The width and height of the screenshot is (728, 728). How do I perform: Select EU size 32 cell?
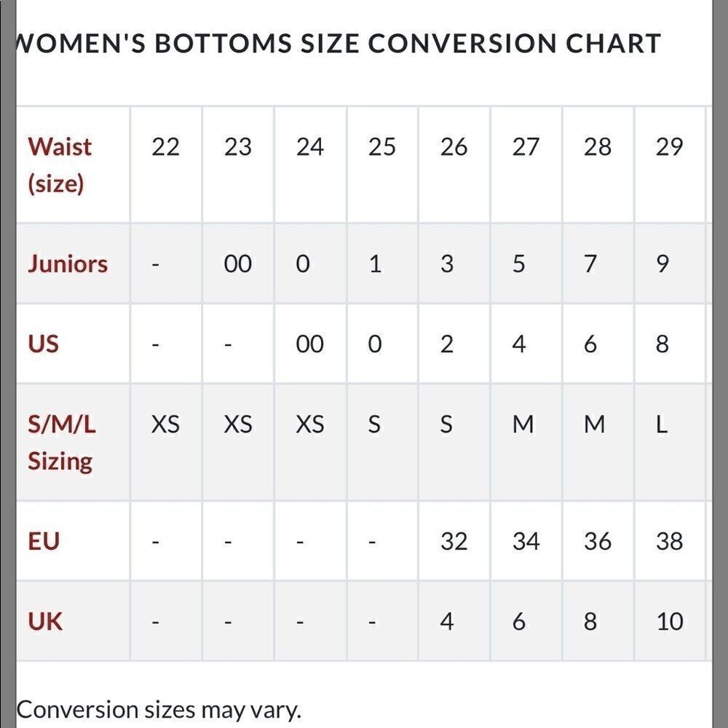(454, 542)
